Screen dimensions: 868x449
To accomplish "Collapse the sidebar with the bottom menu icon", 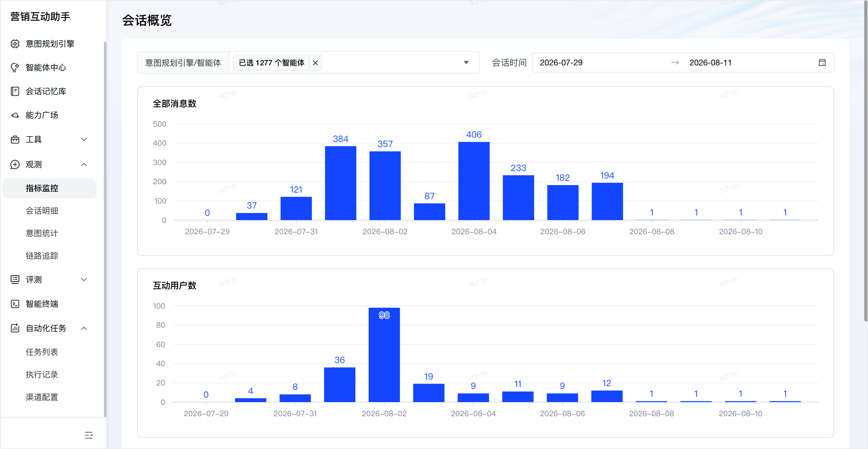I will (89, 435).
